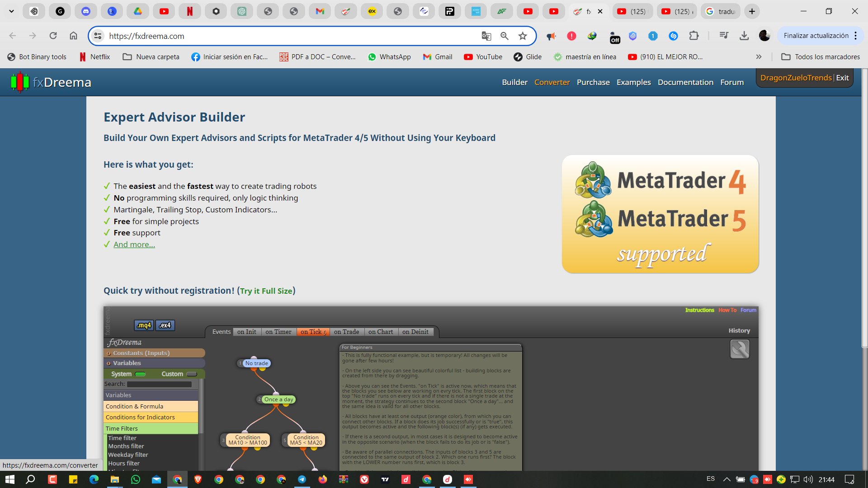
Task: Toggle the Custom blocks switch
Action: [192, 374]
